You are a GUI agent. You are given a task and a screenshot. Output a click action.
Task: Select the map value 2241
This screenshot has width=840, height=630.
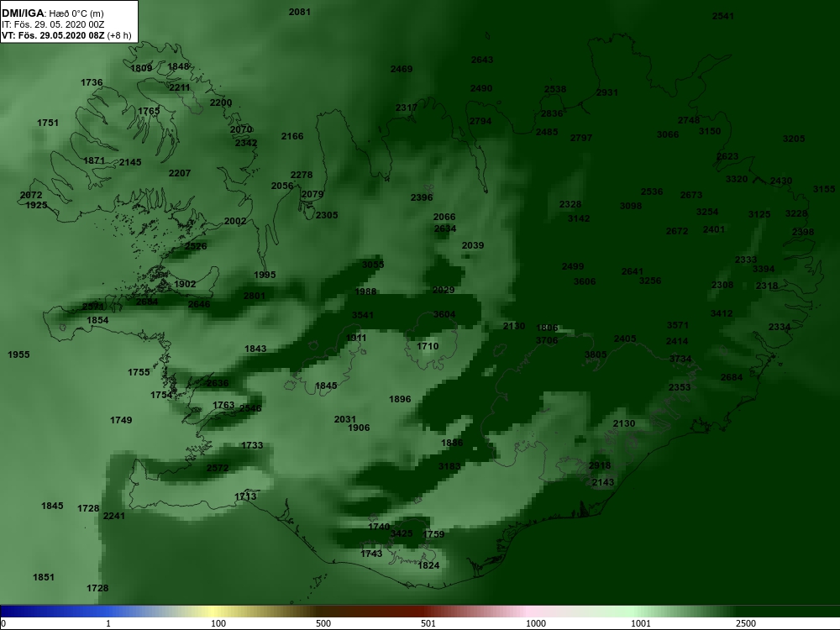coord(113,517)
